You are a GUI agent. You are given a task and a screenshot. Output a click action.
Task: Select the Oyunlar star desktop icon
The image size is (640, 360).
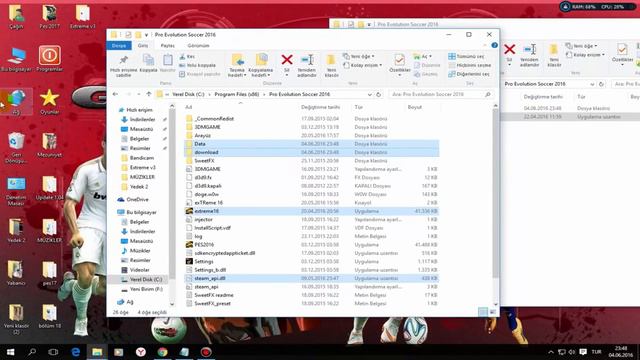pyautogui.click(x=49, y=102)
